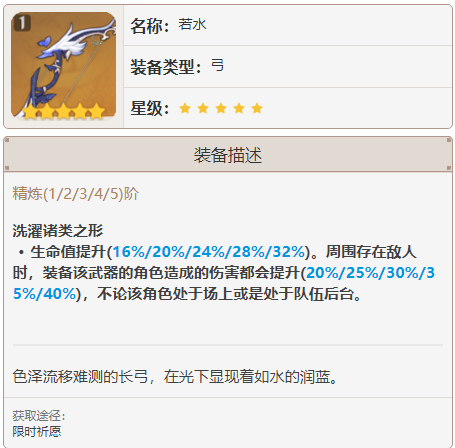Image resolution: width=455 pixels, height=448 pixels.
Task: Click the 装备类型 label
Action: [x=166, y=67]
